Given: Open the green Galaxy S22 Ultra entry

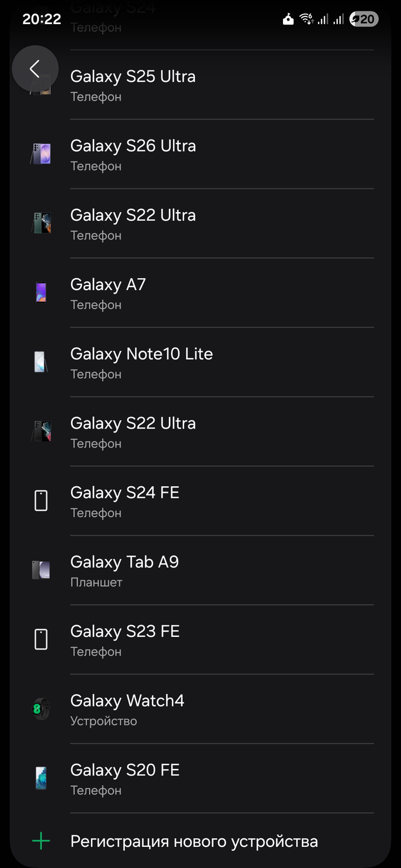Looking at the screenshot, I should point(200,223).
